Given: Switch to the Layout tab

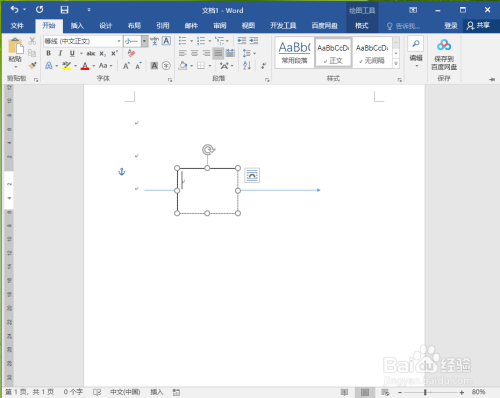Looking at the screenshot, I should point(134,25).
